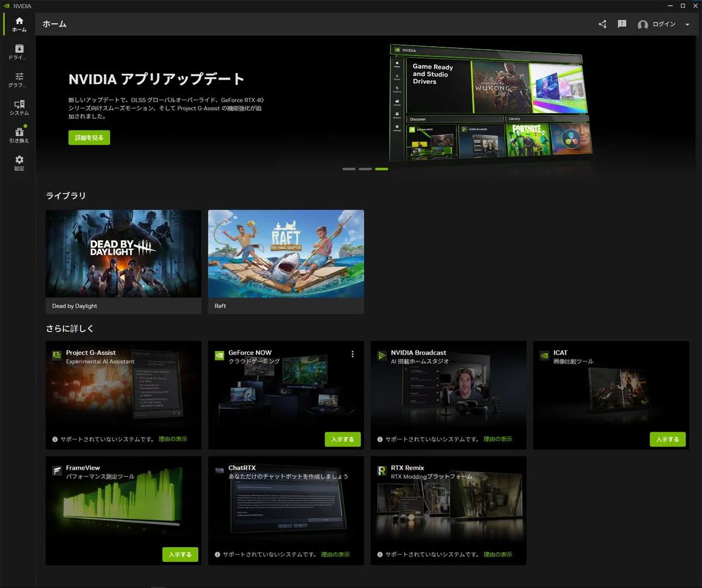Image resolution: width=702 pixels, height=588 pixels.
Task: Click the GeForce NOW app icon
Action: (219, 356)
